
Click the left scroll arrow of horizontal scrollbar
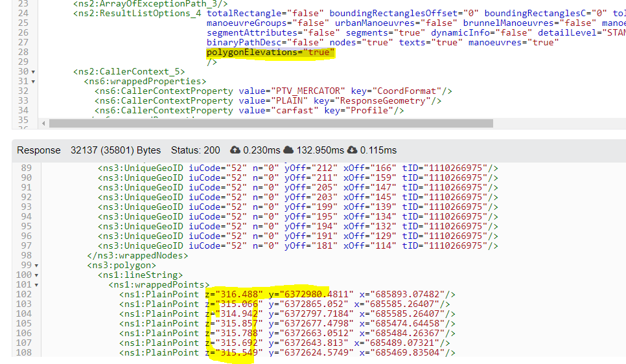coord(43,123)
